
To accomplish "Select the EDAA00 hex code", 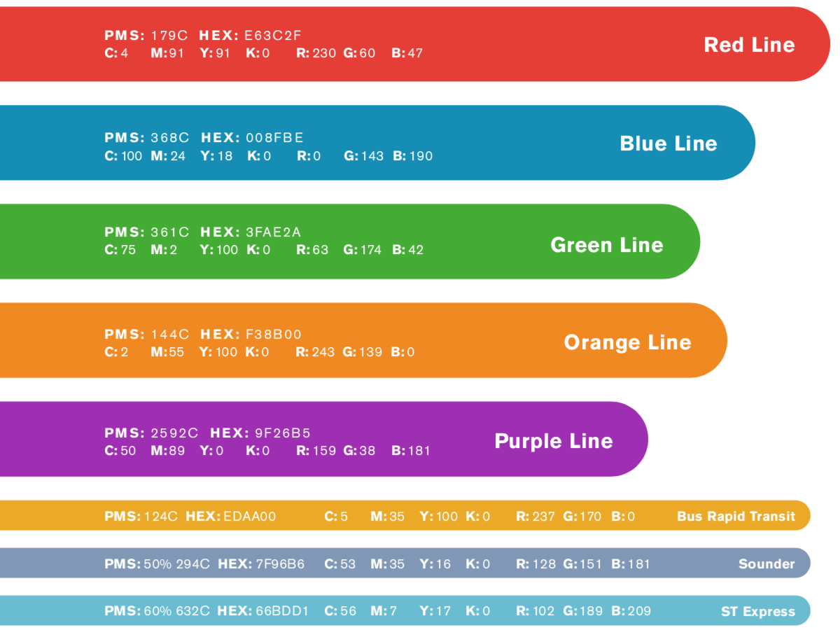I will click(249, 517).
